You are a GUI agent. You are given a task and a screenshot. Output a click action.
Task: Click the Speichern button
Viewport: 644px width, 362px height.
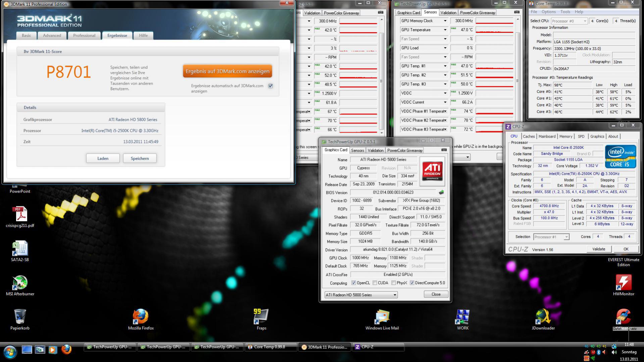coord(140,158)
